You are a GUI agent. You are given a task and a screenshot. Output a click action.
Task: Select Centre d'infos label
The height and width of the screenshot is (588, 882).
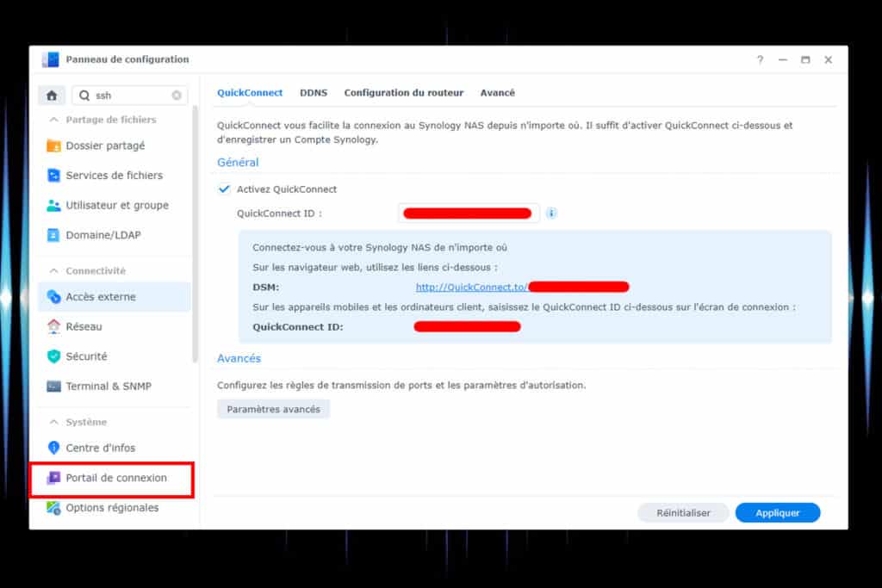(x=100, y=448)
